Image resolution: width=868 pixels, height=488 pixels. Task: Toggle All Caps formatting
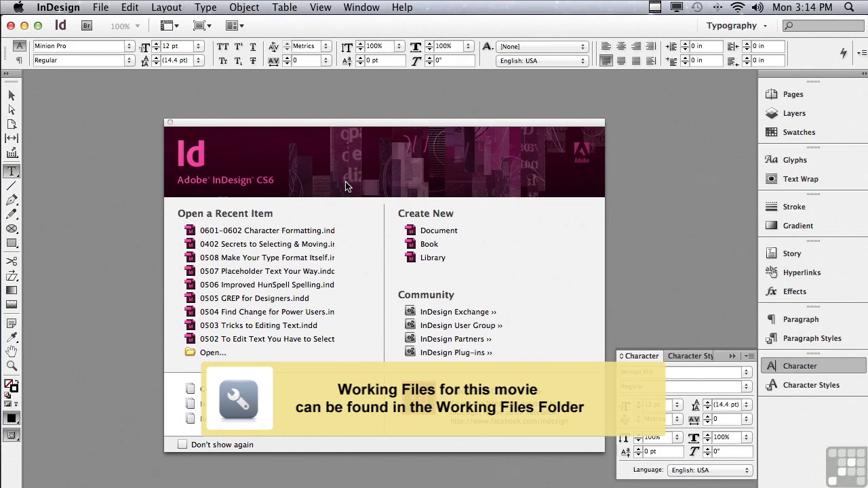click(x=222, y=47)
